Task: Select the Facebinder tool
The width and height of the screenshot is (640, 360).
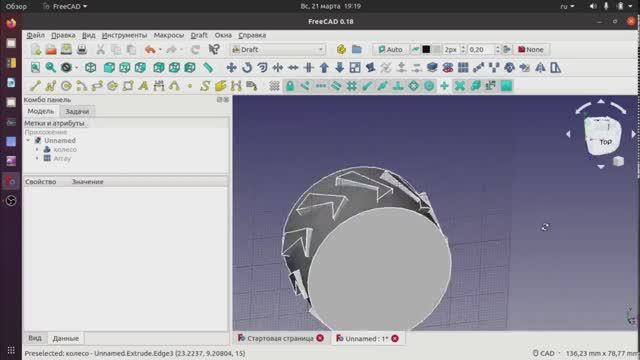Action: 220,86
